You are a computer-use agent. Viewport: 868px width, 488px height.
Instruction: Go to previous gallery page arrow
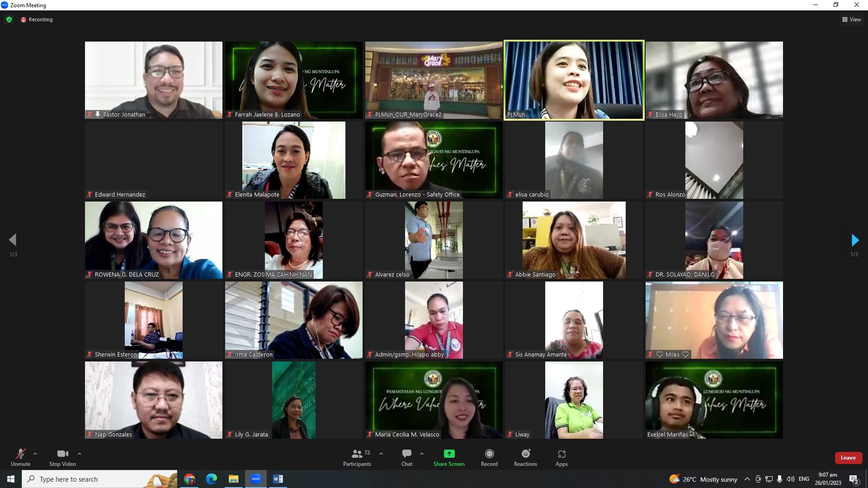[13, 240]
